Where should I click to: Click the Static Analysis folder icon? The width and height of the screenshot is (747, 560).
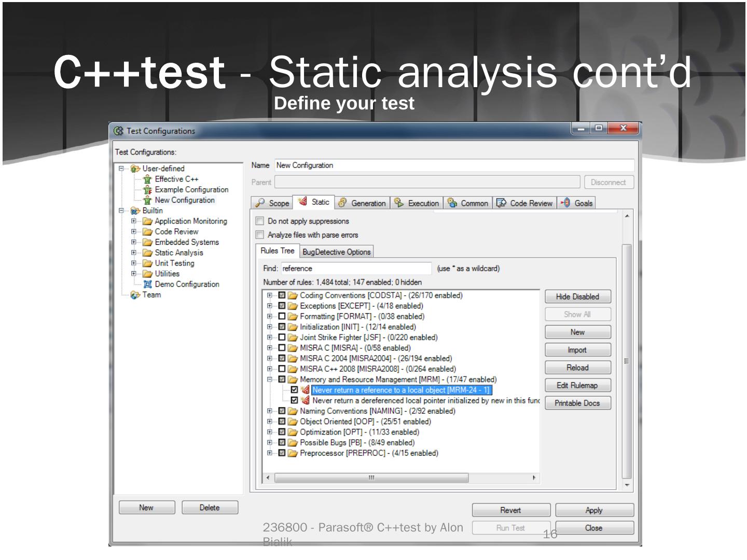tap(147, 253)
